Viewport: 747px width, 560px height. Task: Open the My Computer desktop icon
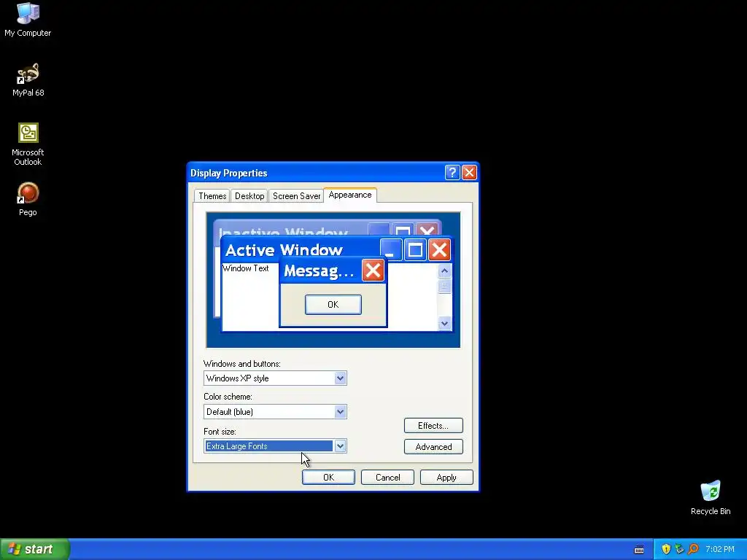[28, 20]
